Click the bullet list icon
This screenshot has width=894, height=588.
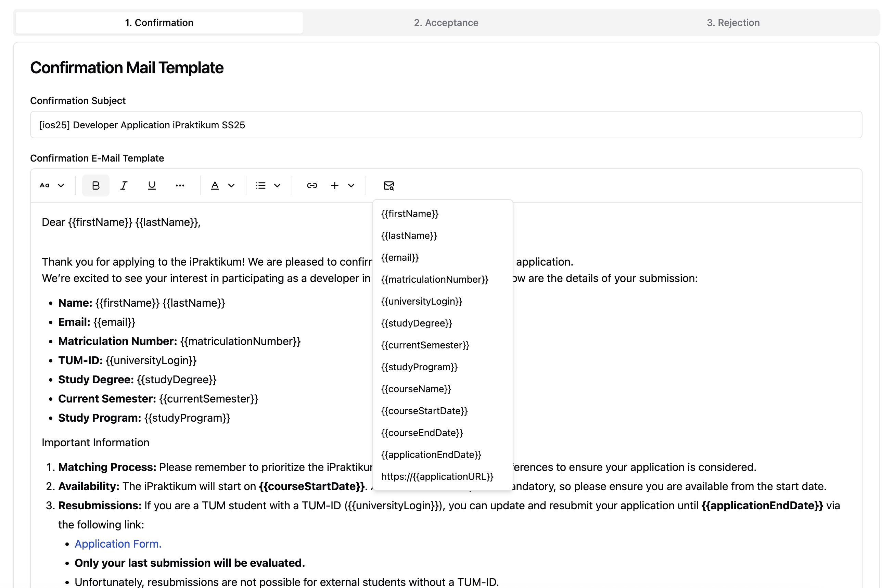click(x=261, y=185)
